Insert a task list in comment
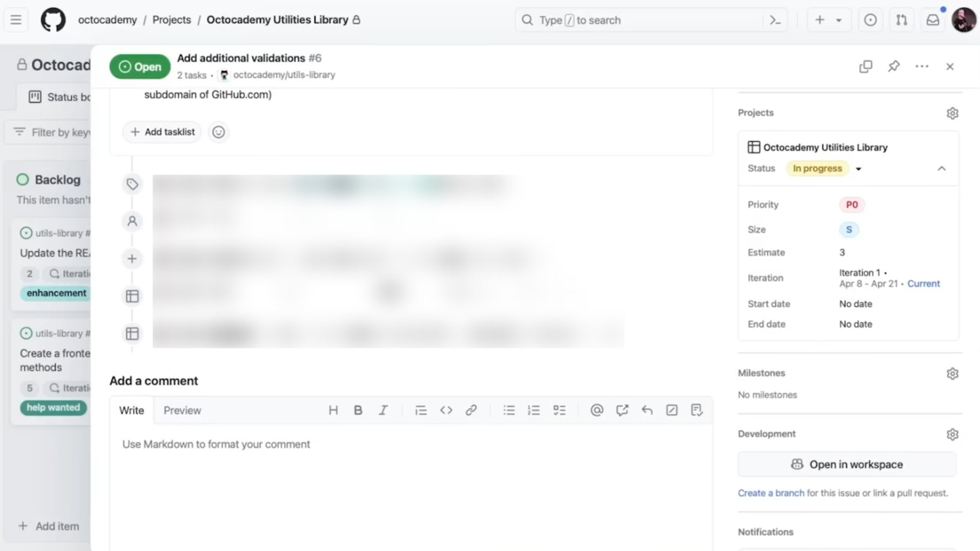980x551 pixels. coord(559,411)
